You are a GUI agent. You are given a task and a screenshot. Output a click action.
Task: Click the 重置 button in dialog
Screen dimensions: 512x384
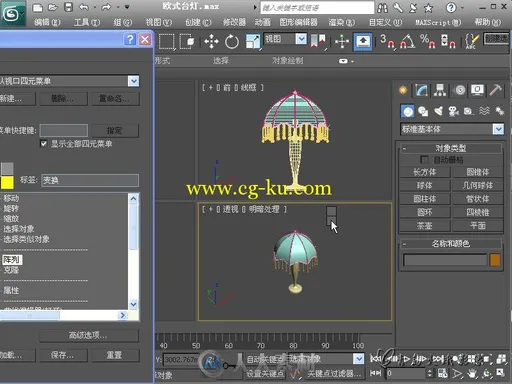point(114,355)
